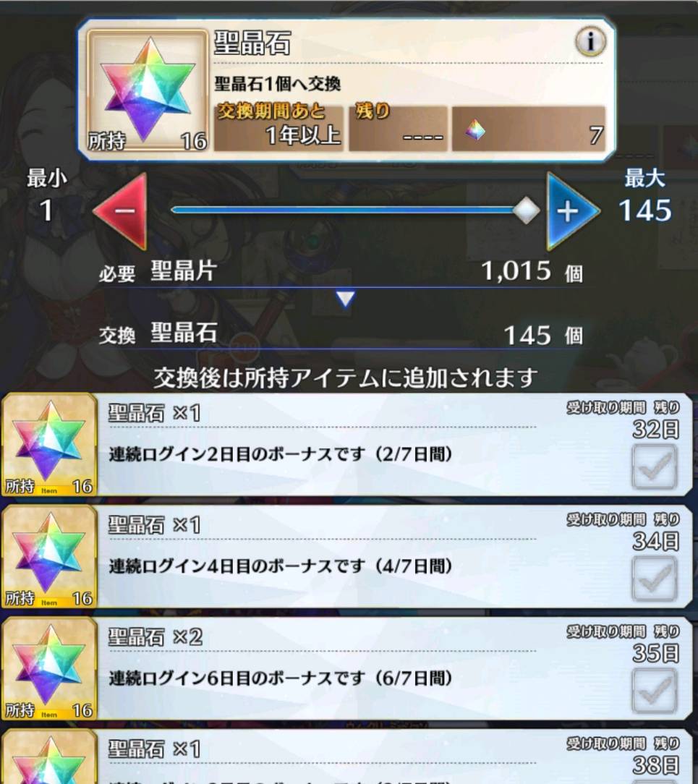Check the box for login day 6 bonus
698x784 pixels.
click(x=655, y=691)
